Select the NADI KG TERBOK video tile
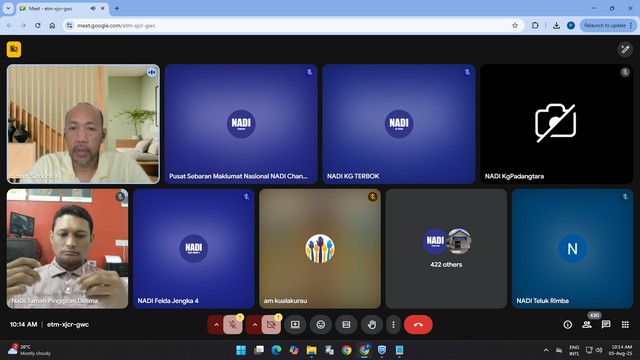The height and width of the screenshot is (360, 640). click(399, 124)
